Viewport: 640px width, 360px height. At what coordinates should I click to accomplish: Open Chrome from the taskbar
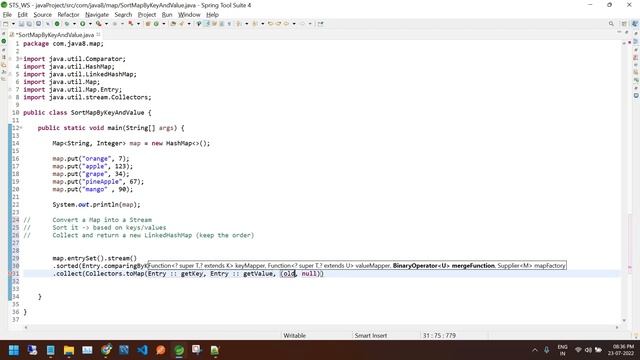106,350
